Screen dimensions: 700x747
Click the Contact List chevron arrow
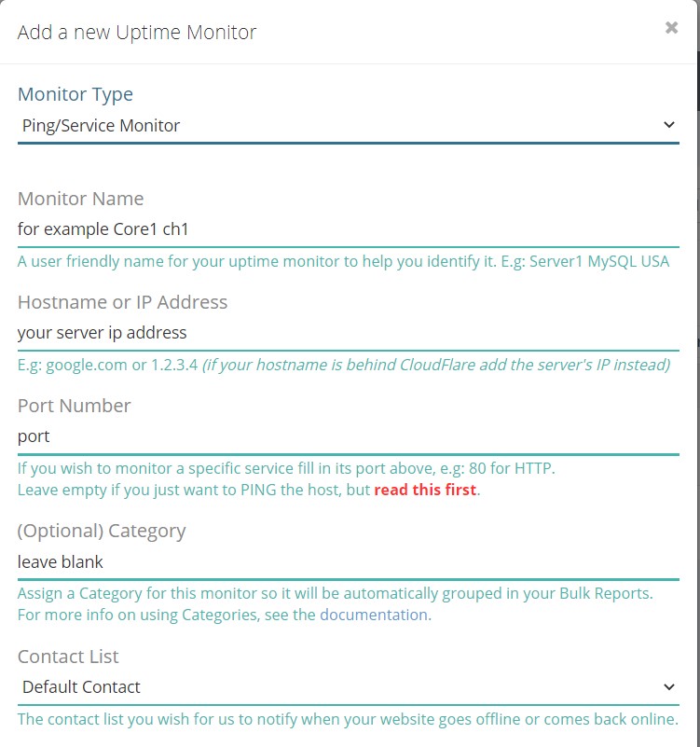click(669, 685)
